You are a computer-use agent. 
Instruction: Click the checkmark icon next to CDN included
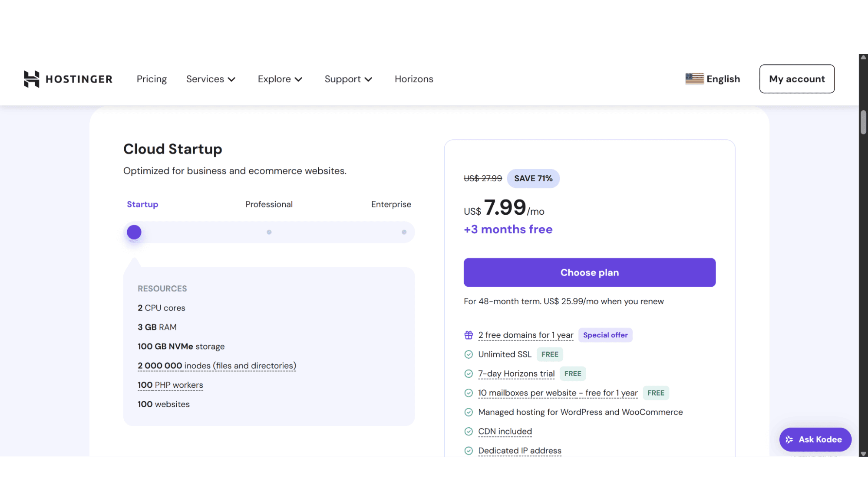point(469,432)
